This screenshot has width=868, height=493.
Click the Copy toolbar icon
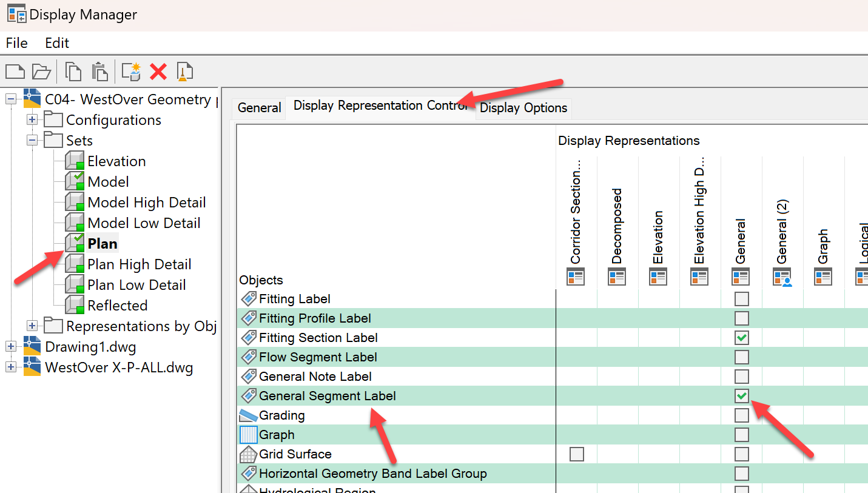click(x=72, y=71)
